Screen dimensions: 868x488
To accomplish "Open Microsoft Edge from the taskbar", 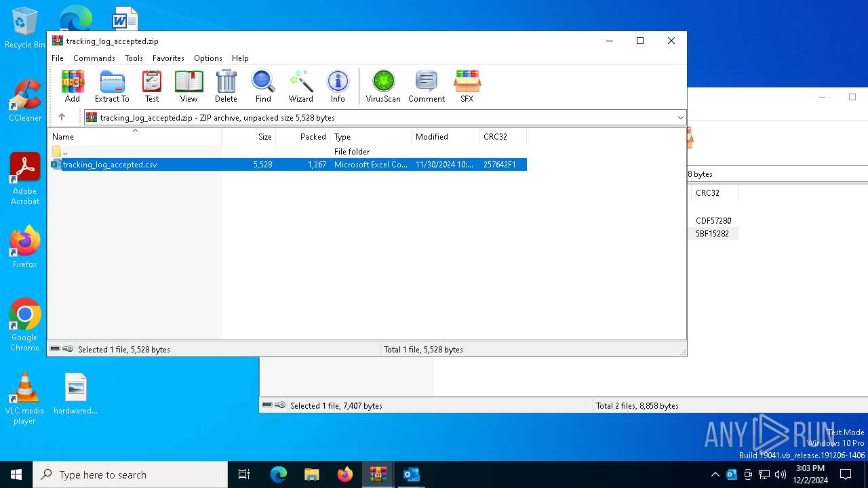I will (x=279, y=474).
